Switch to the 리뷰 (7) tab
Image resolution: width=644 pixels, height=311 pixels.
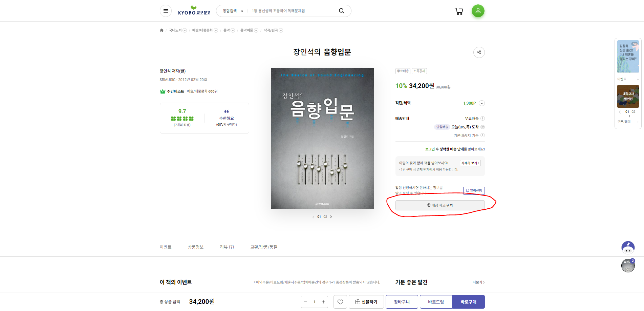coord(227,247)
